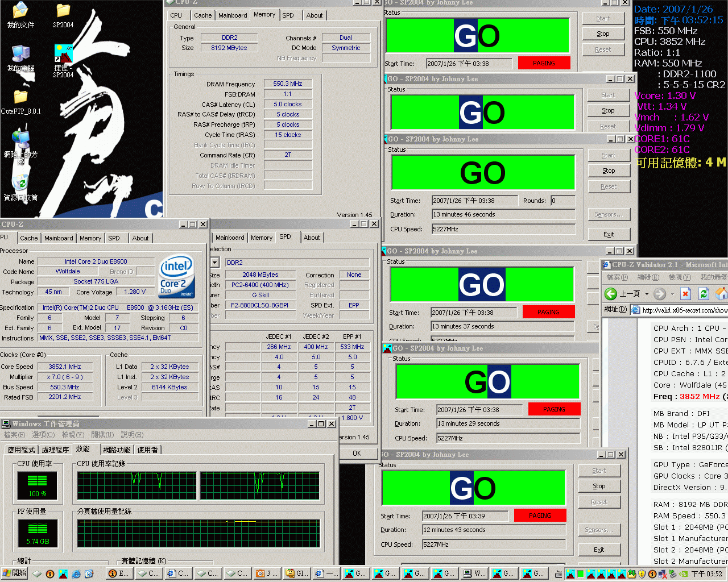Click the DRAM Frequency value 550.3 MHz
Viewport: 728px width, 582px height.
tap(288, 84)
